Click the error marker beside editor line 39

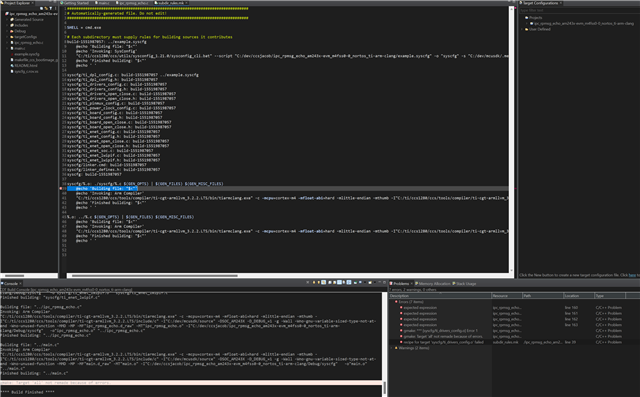(x=61, y=189)
